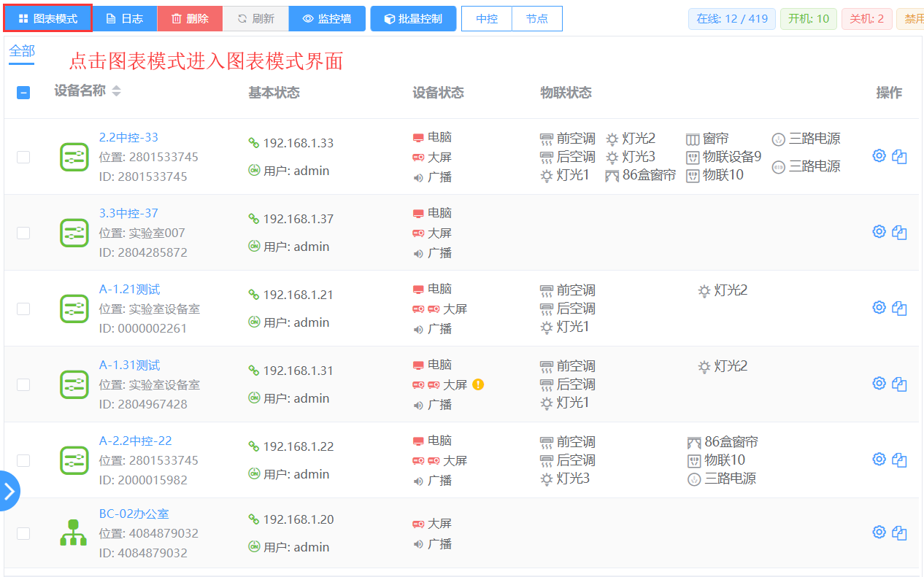Click the 灯光2 icon in A-1.21测试 row
Screen dimensions: 924x577
click(x=704, y=291)
